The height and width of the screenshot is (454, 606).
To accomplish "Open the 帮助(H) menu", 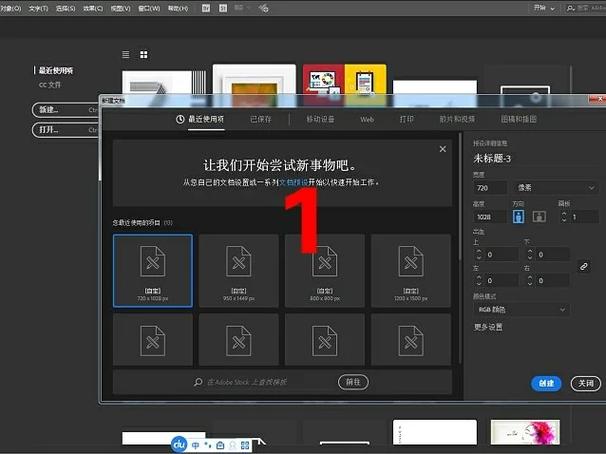I will tap(178, 8).
